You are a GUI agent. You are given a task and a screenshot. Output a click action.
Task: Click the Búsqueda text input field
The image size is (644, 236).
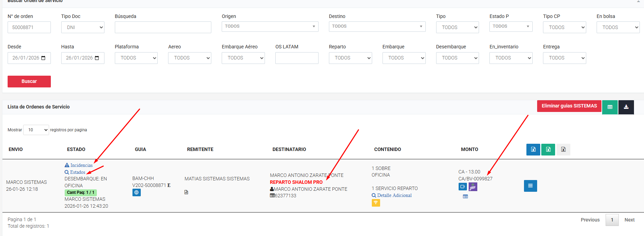coord(163,27)
